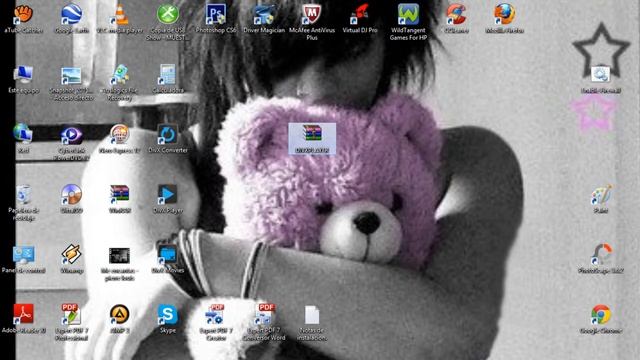Viewport: 640px width, 360px height.
Task: Launch Google Chrome from the desktop
Action: (601, 315)
